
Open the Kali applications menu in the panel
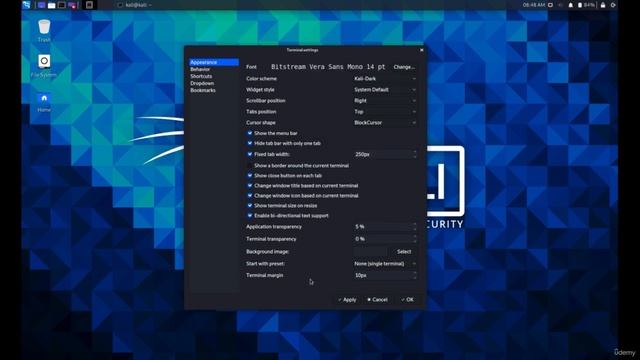[27, 5]
